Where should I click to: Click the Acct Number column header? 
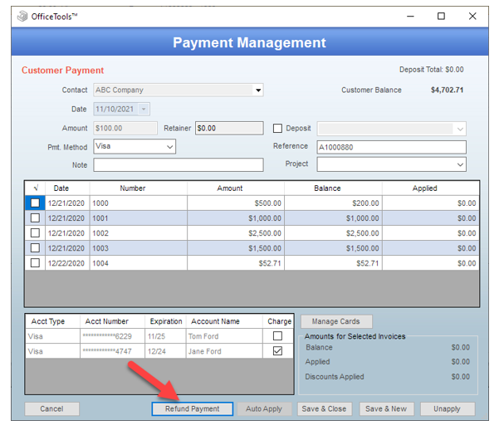[112, 321]
